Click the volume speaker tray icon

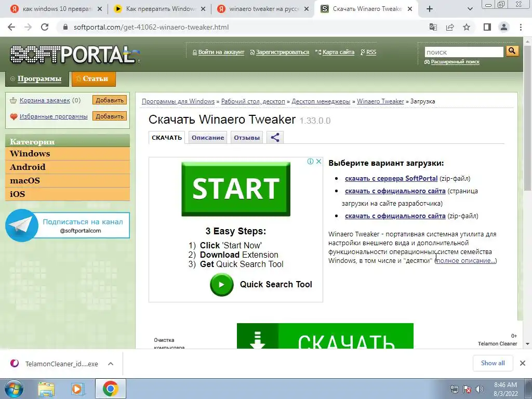[480, 389]
